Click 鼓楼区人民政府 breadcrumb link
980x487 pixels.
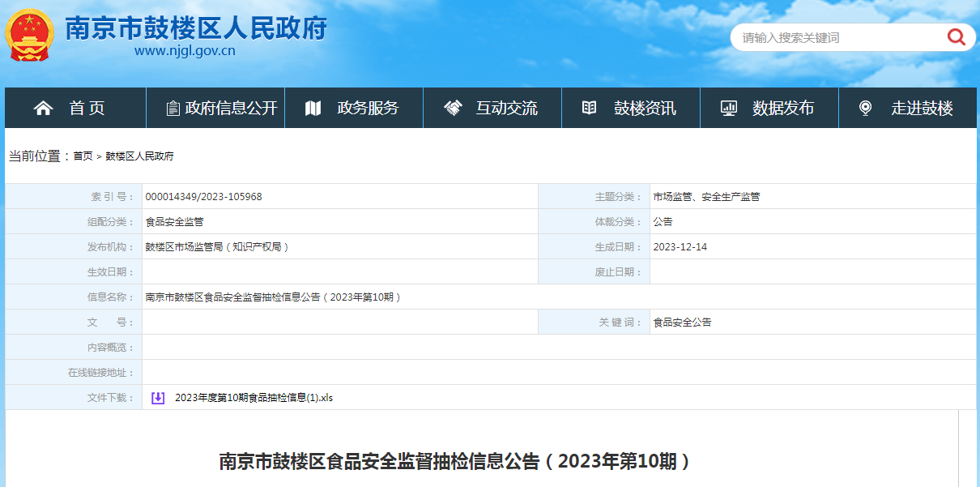[139, 156]
